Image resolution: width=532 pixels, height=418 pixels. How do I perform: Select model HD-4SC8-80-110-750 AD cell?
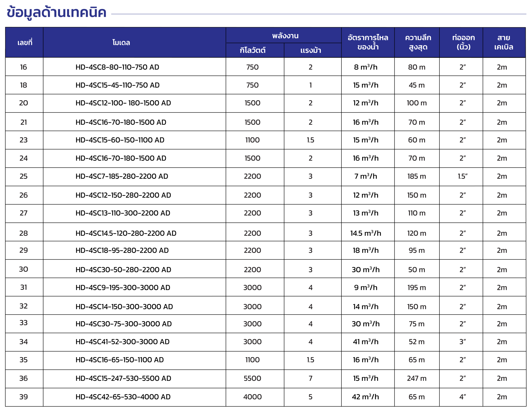click(117, 67)
